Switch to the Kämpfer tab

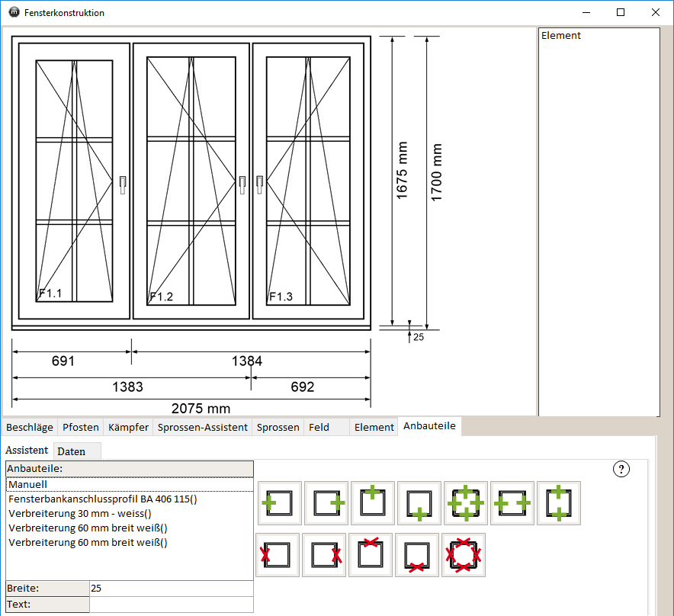(128, 427)
